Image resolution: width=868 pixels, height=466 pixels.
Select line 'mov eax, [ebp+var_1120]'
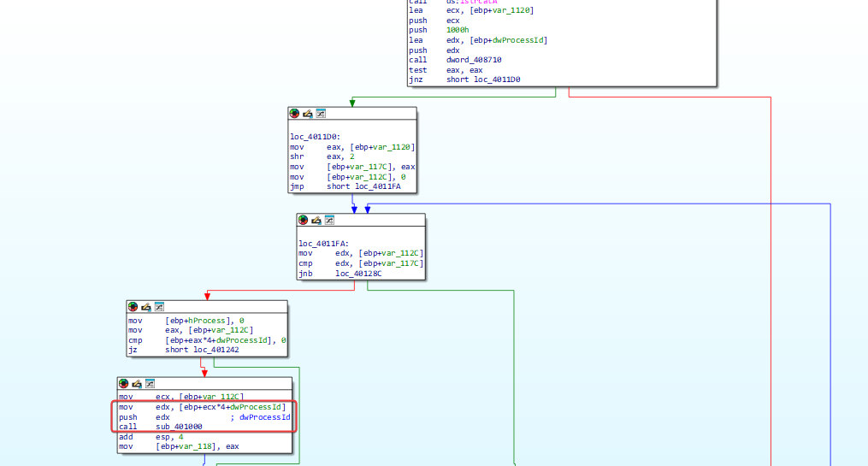tap(352, 147)
